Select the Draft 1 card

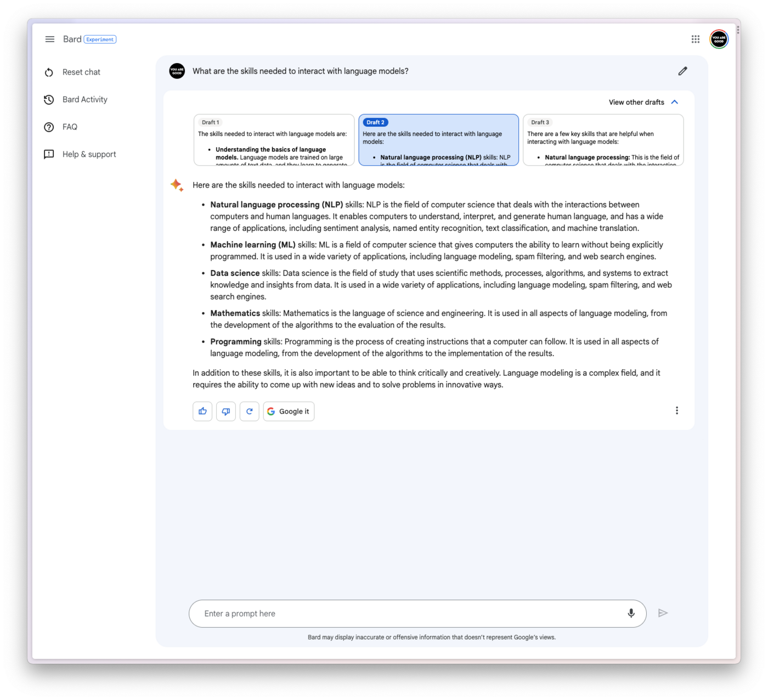(x=274, y=140)
